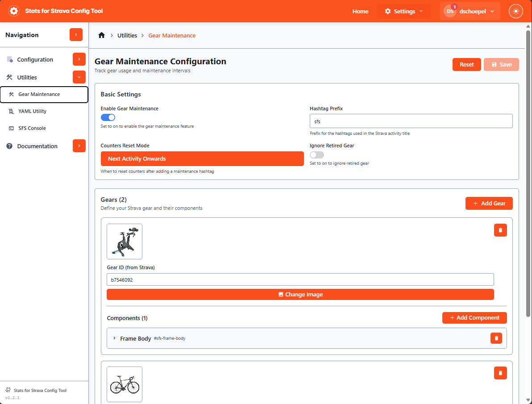Open SFS Console from the sidebar

tap(32, 128)
